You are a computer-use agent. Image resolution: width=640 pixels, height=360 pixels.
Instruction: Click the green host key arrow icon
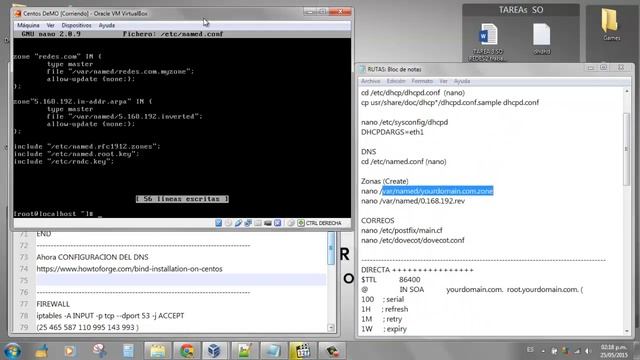click(x=301, y=223)
